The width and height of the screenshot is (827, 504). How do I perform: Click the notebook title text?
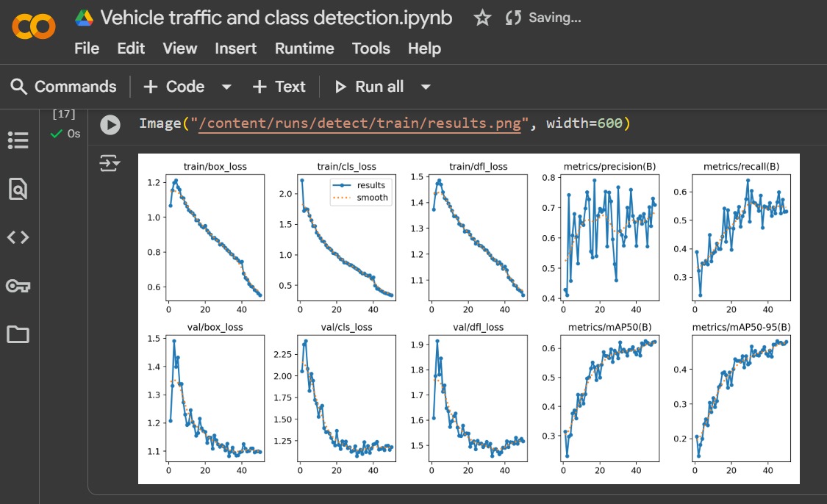coord(276,18)
